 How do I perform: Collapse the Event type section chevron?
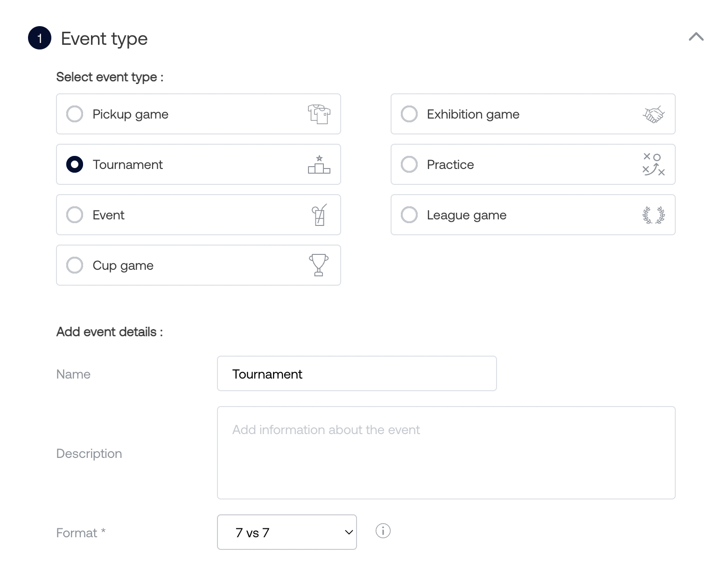click(696, 37)
